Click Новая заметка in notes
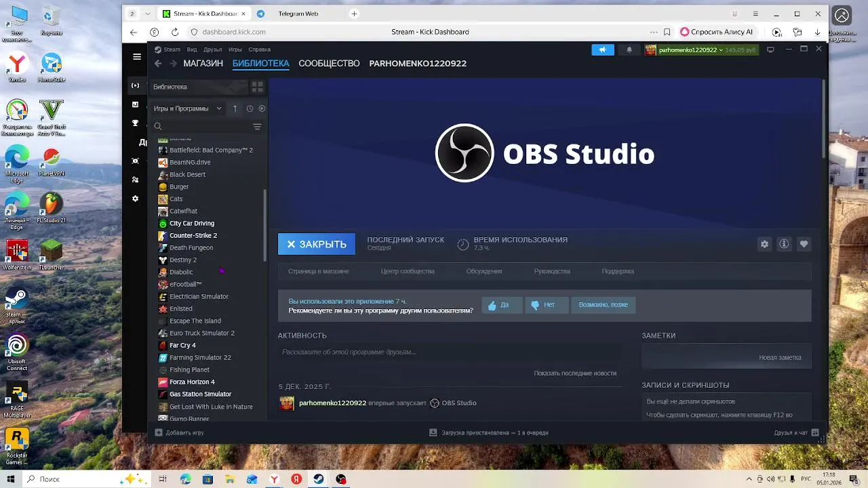This screenshot has height=488, width=868. click(780, 357)
